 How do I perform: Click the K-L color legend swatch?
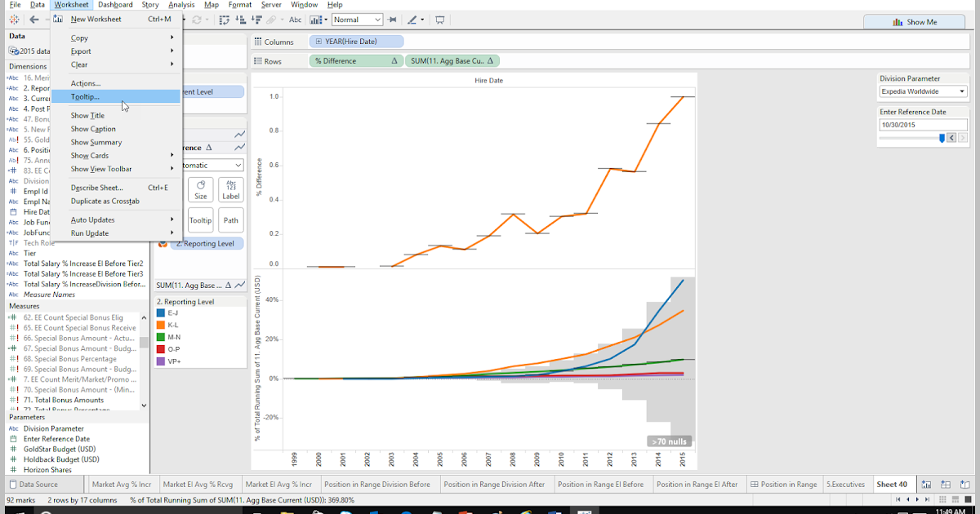(x=161, y=325)
